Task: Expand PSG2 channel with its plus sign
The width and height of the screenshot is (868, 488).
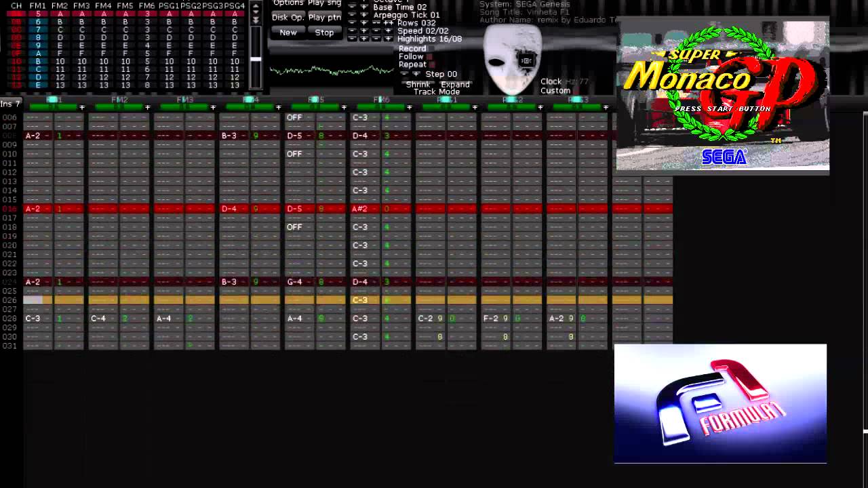Action: click(540, 107)
